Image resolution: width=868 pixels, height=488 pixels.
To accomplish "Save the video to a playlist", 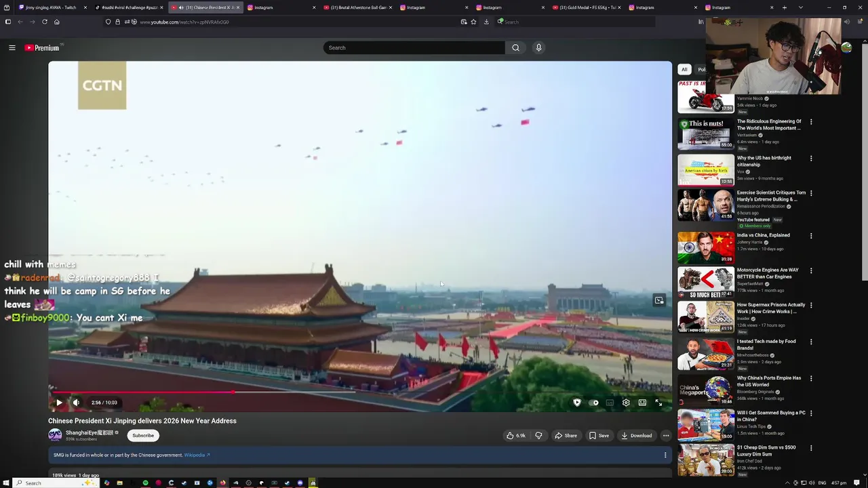I will (x=599, y=436).
